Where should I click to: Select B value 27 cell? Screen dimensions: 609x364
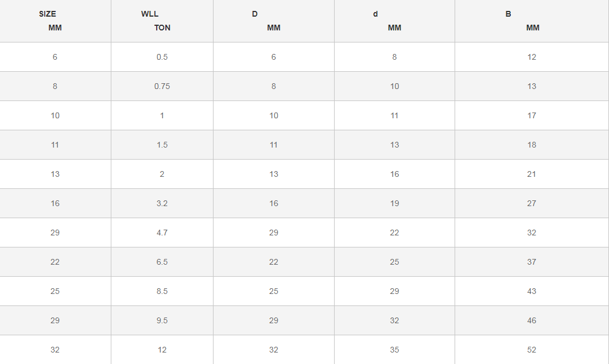(532, 203)
